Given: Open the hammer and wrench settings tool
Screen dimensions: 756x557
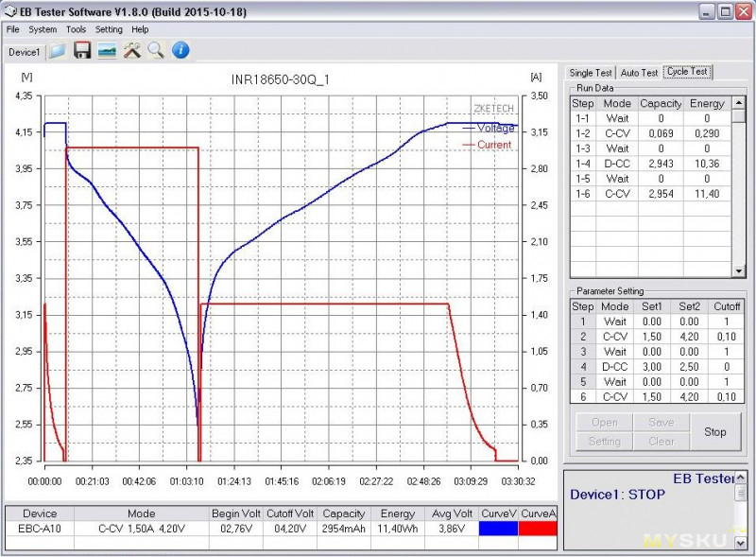Looking at the screenshot, I should tap(131, 51).
